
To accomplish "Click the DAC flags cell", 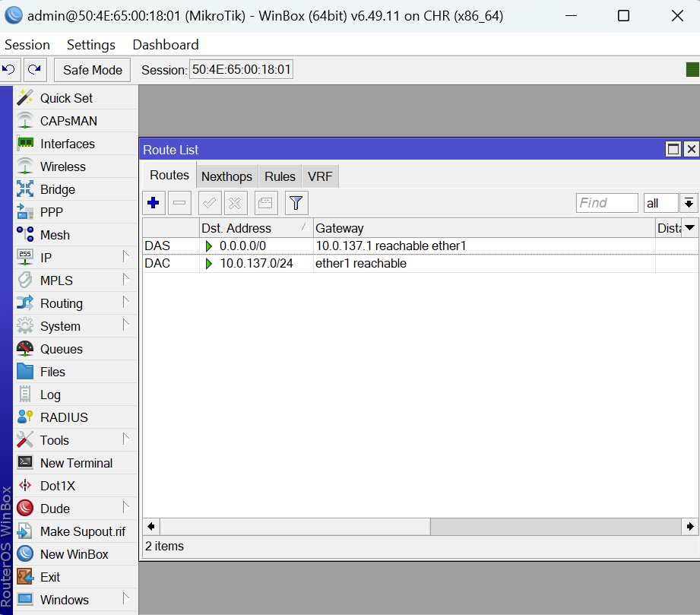I will [171, 263].
